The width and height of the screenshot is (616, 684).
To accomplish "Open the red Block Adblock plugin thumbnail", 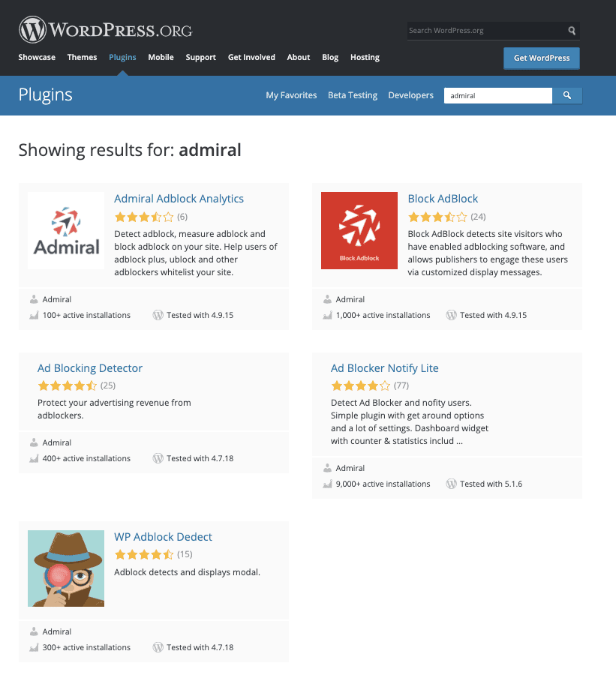I will (359, 230).
